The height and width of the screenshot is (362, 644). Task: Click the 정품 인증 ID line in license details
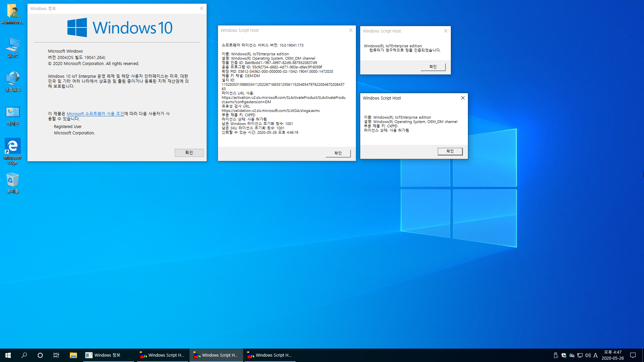269,63
